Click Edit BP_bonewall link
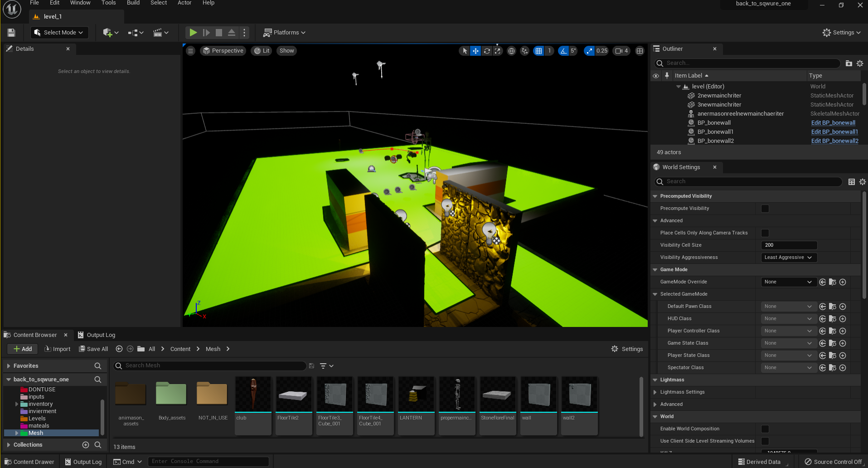Viewport: 868px width, 468px height. (x=833, y=123)
